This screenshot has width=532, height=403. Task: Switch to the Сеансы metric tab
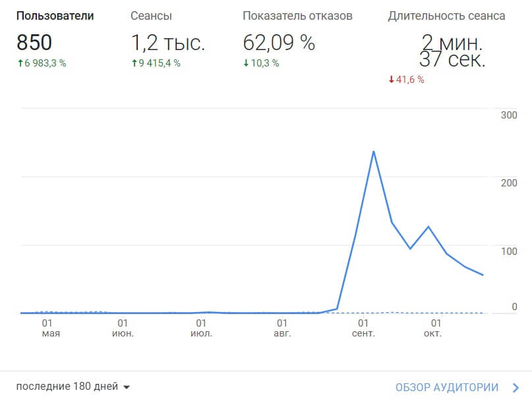click(151, 16)
